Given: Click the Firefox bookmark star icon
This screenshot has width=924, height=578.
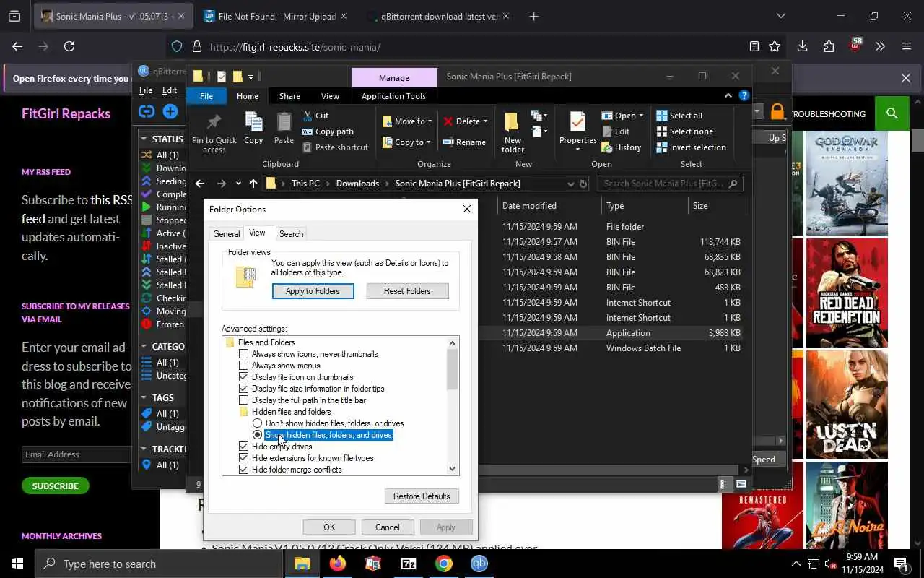Looking at the screenshot, I should tap(775, 46).
